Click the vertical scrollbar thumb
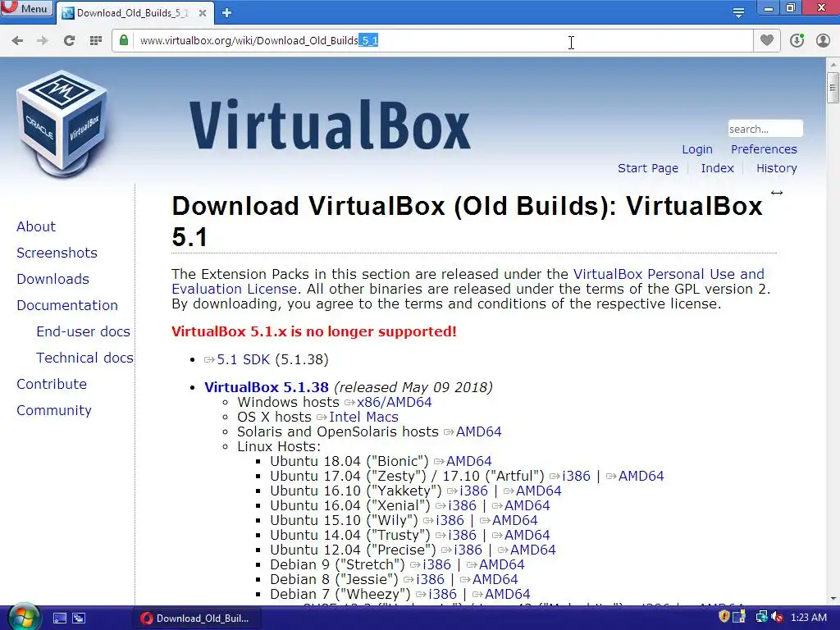 (x=833, y=88)
